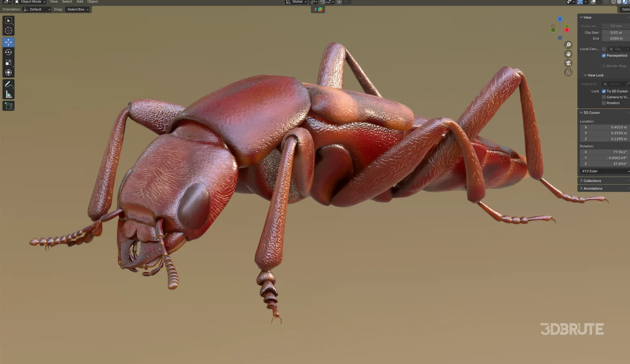Image resolution: width=630 pixels, height=364 pixels.
Task: Click the colorful tool settings popover icon
Action: click(320, 9)
